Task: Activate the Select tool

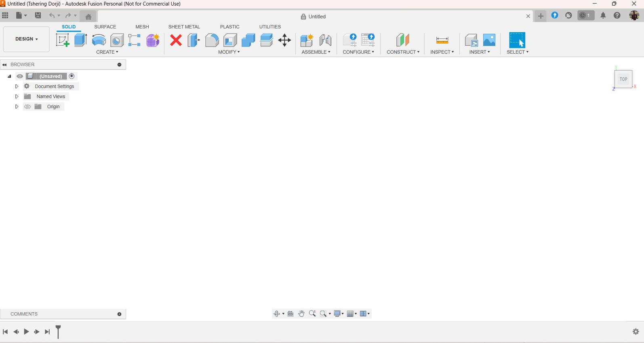Action: (517, 40)
